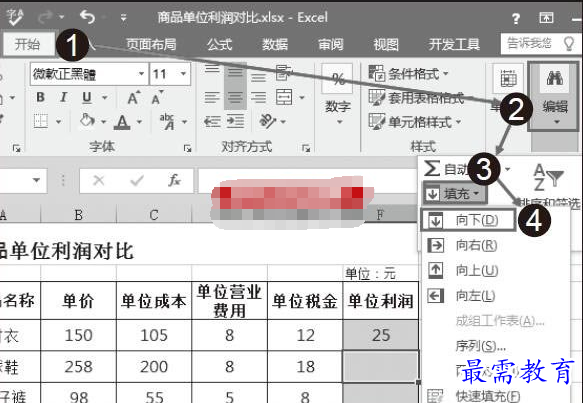Click the Redo arrow icon
Viewport: 583px width, 403px height.
pyautogui.click(x=46, y=17)
